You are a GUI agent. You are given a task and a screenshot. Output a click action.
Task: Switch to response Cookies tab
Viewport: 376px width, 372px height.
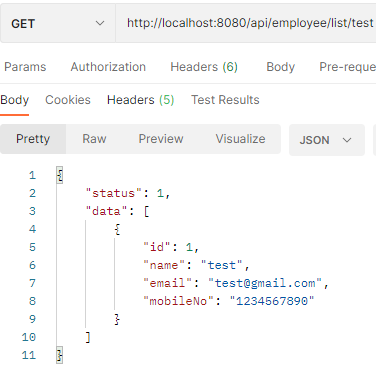pyautogui.click(x=68, y=100)
